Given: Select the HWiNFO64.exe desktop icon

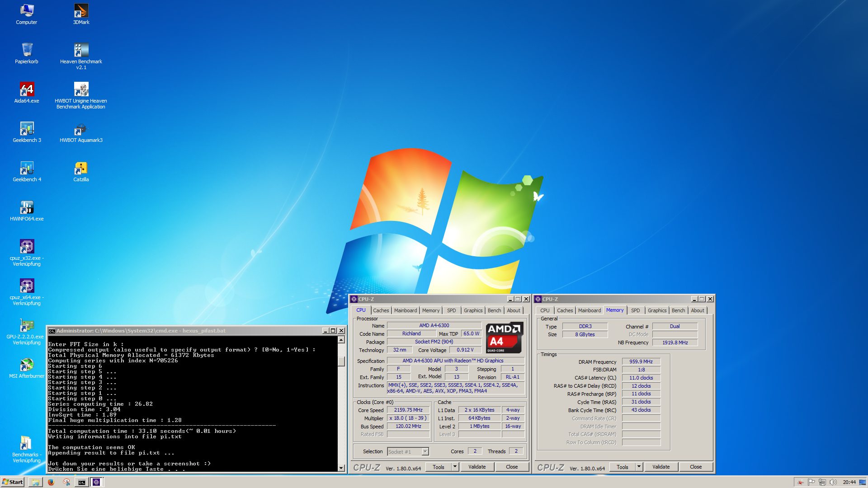Looking at the screenshot, I should coord(27,211).
